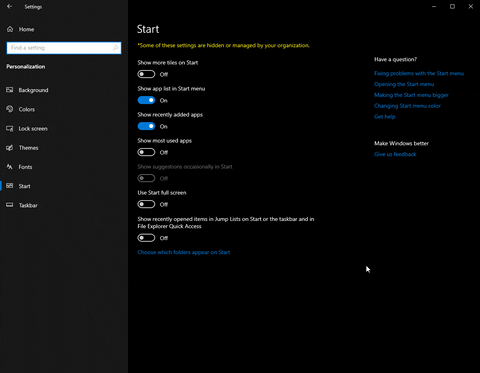The width and height of the screenshot is (480, 373).
Task: Click the Show more tiles on Start label
Action: tap(168, 63)
